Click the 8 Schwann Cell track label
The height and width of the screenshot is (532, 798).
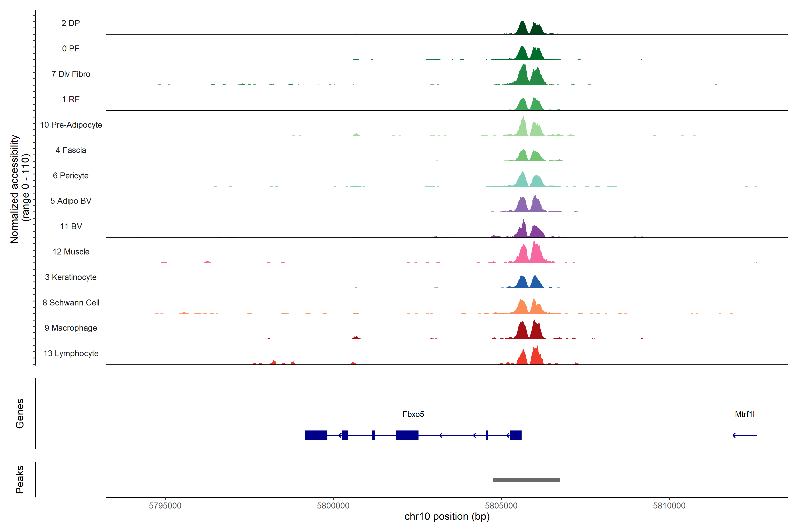[x=71, y=303]
